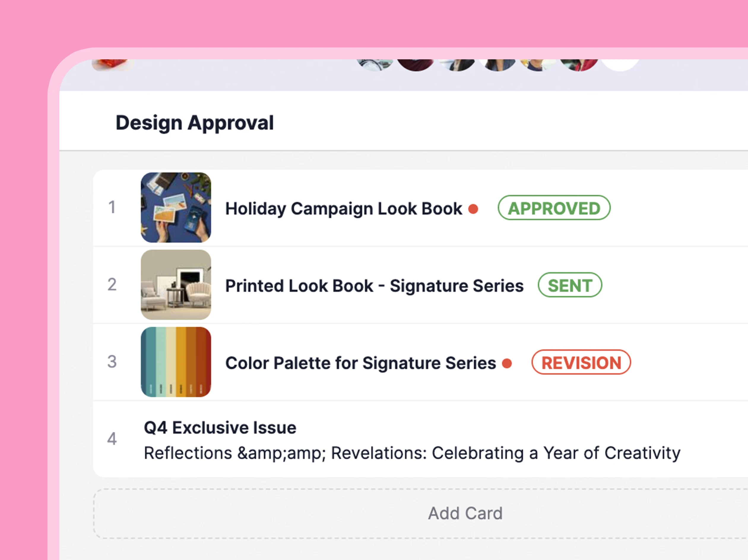Select the Design Approval list header
This screenshot has height=560, width=748.
click(195, 123)
